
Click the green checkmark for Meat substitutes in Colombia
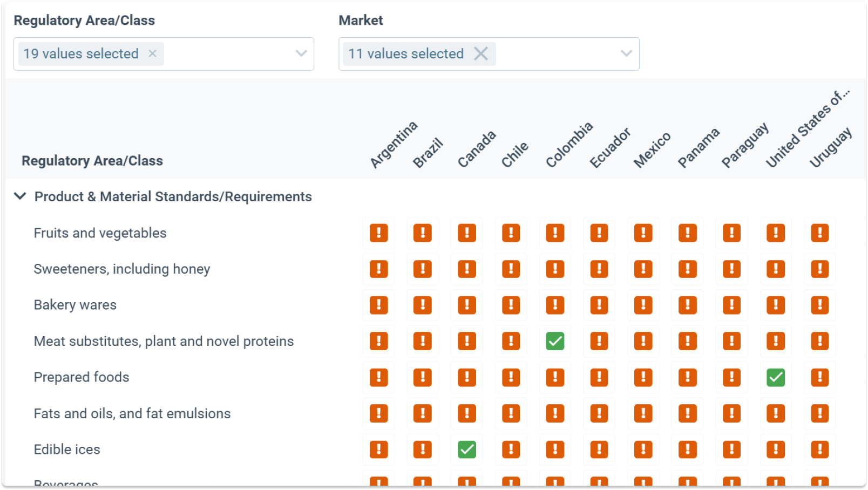tap(555, 341)
